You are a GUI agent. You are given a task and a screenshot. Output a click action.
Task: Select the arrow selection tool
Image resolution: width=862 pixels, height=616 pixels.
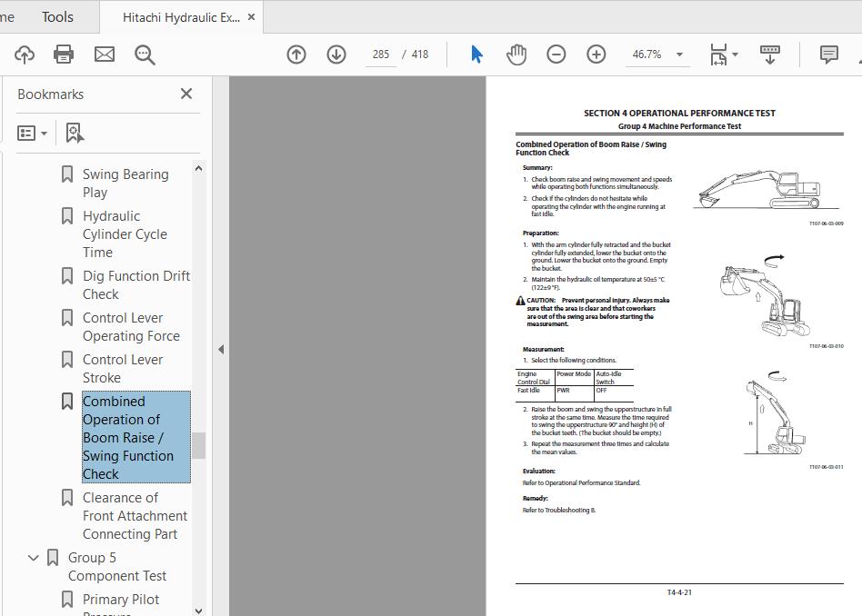tap(476, 55)
